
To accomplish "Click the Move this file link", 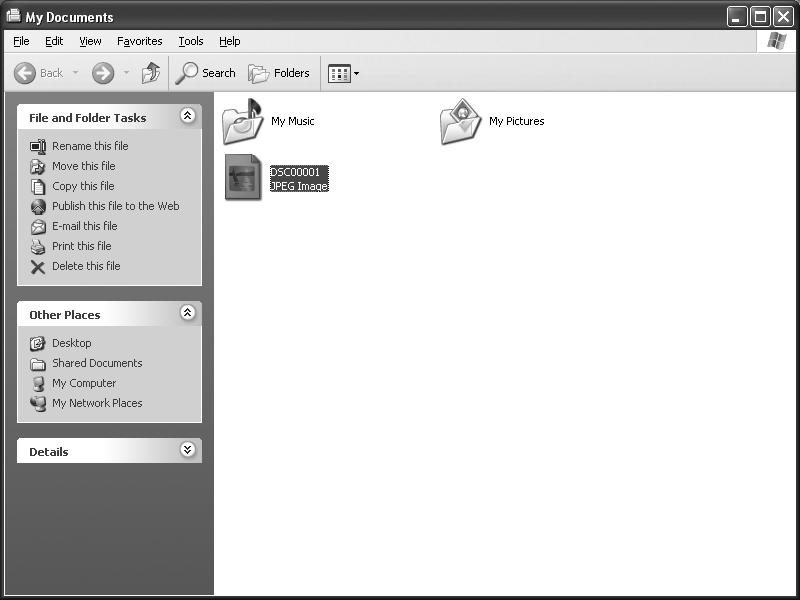I will coord(84,166).
